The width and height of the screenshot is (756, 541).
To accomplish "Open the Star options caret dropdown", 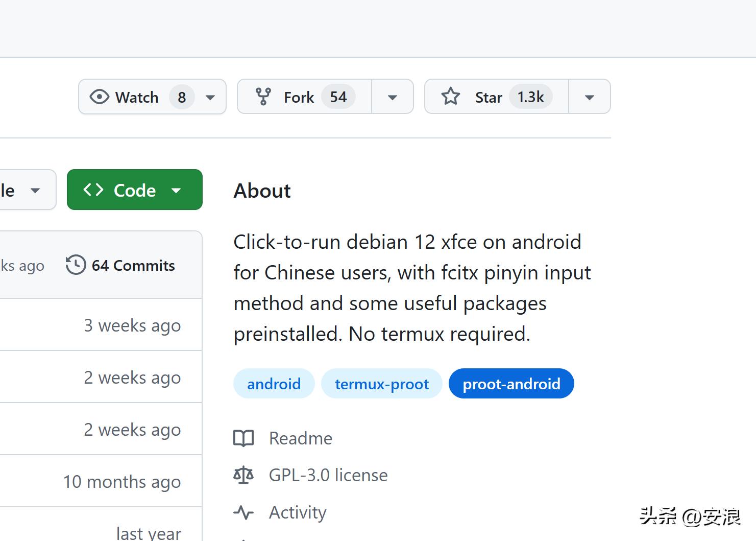I will [x=589, y=97].
